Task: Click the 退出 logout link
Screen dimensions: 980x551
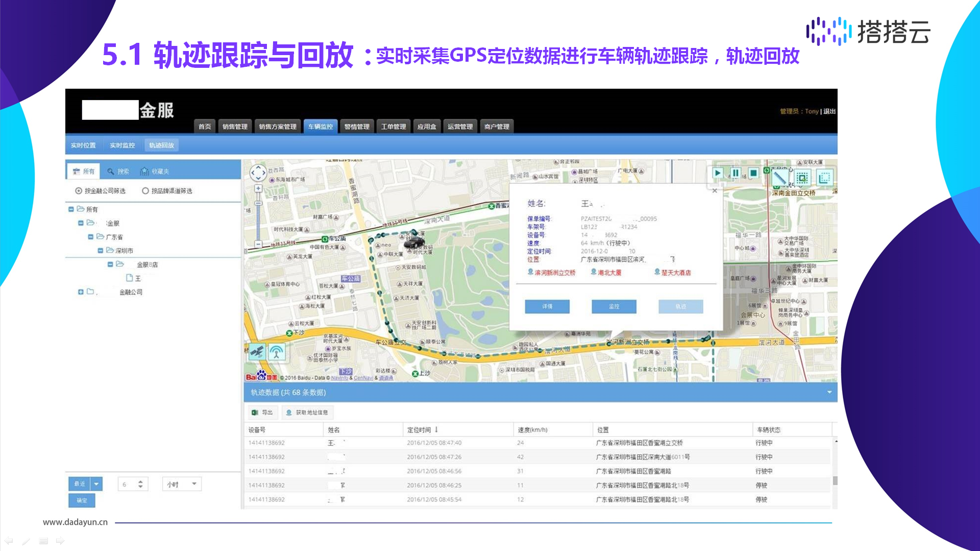Action: (x=829, y=111)
